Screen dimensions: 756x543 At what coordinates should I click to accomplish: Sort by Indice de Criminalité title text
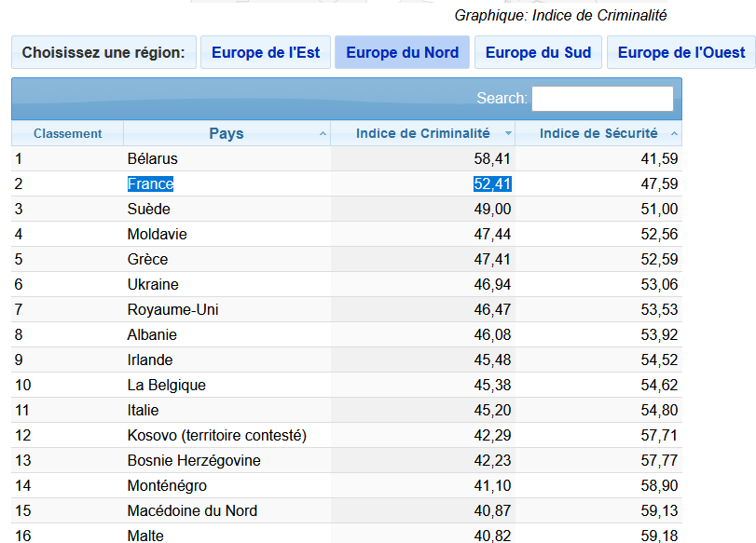click(x=422, y=134)
